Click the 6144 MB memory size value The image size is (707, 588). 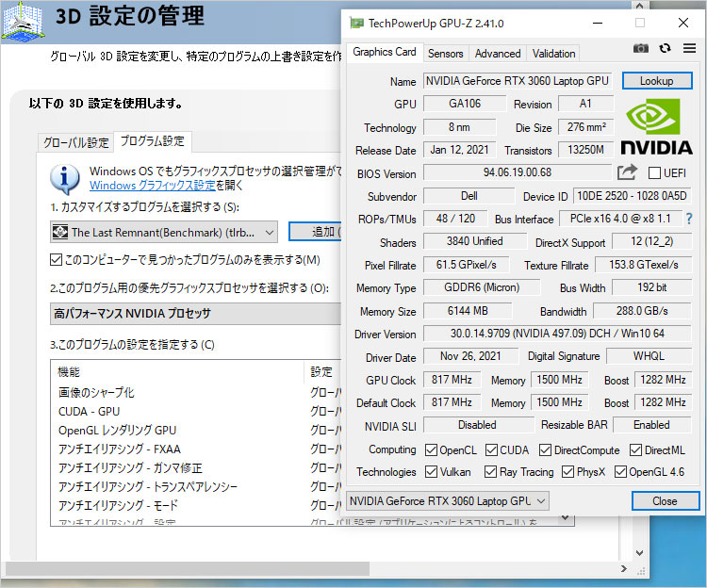[x=468, y=311]
